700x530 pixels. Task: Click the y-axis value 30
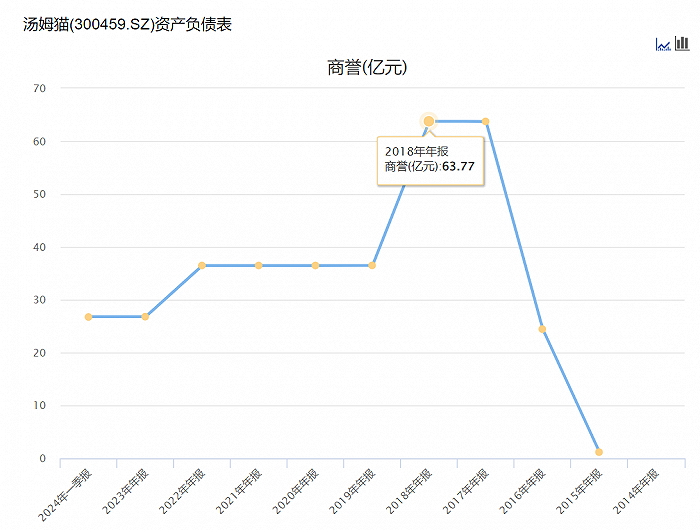click(x=39, y=300)
